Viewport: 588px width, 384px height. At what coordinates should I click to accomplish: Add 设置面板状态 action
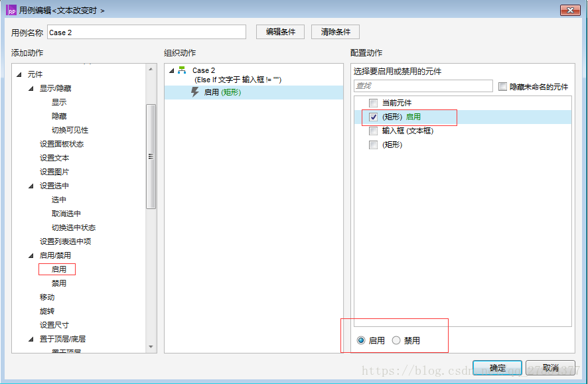coord(62,144)
